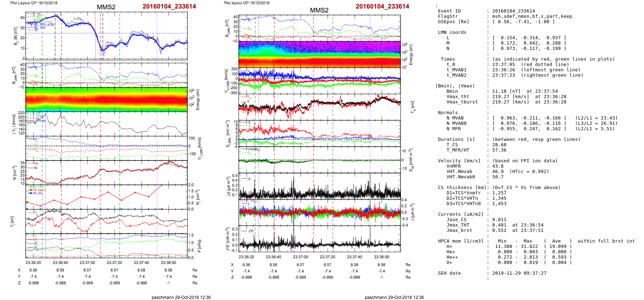The image size is (644, 300).
Task: Click the J*E' legend label in the bottom panel
Action: click(251, 231)
